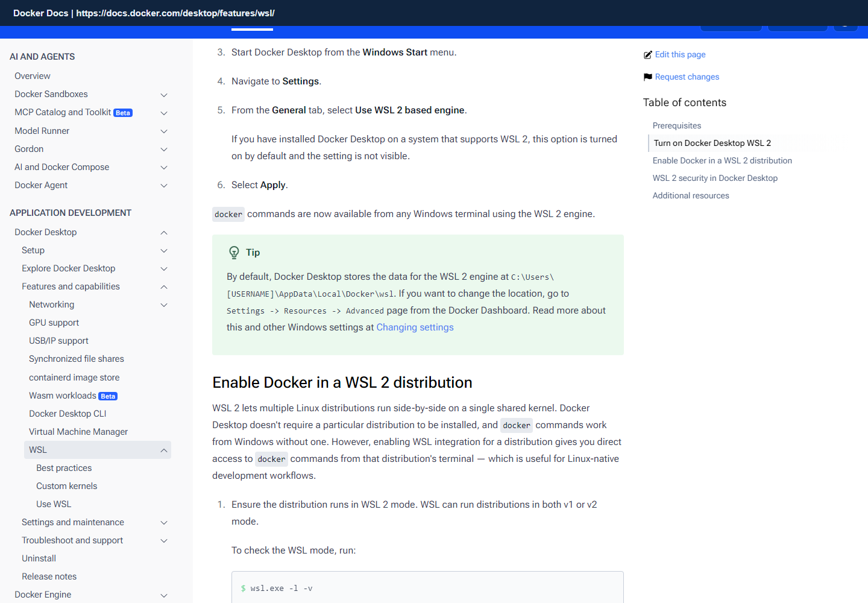Open Wasm workloads in the sidebar
Screen dimensions: 868x603
63,396
